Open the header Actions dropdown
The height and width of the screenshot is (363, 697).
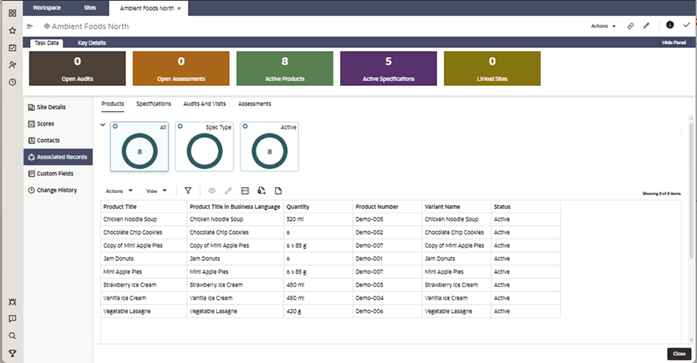click(x=603, y=26)
